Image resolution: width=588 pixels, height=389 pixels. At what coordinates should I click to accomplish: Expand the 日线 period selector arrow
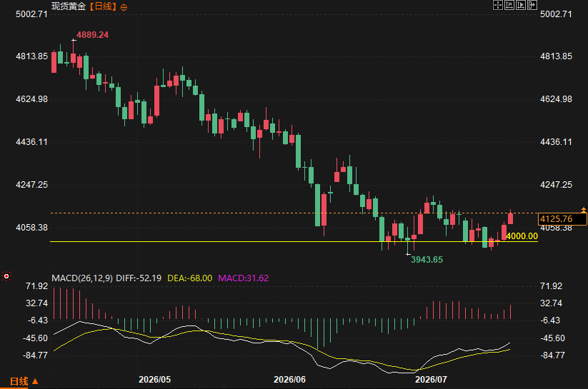click(x=35, y=381)
